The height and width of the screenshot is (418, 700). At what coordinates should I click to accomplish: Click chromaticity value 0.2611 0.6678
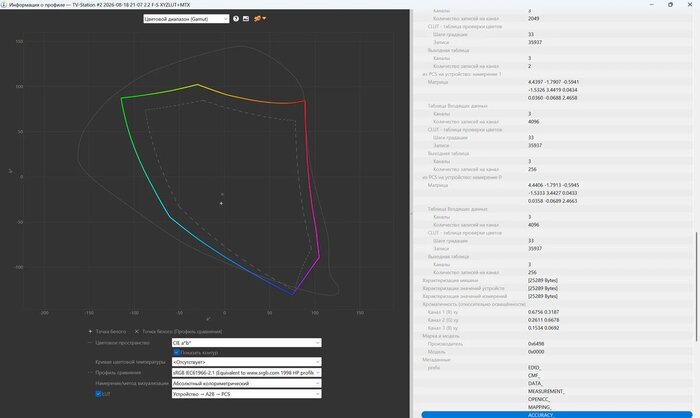tap(543, 320)
